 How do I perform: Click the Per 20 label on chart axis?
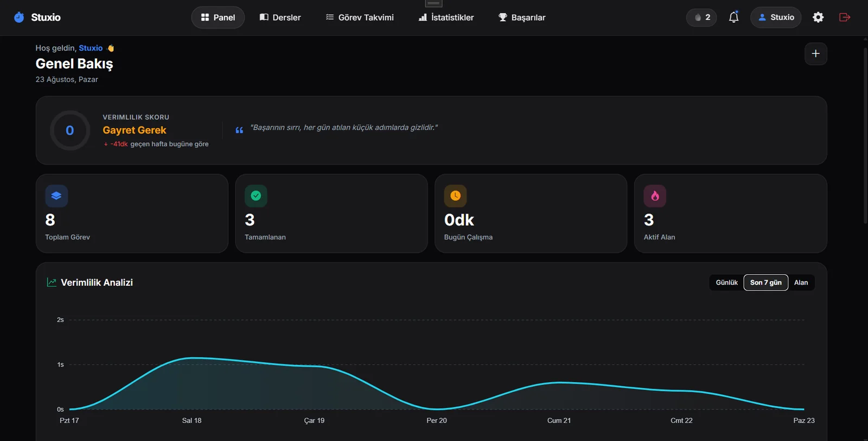(x=437, y=420)
